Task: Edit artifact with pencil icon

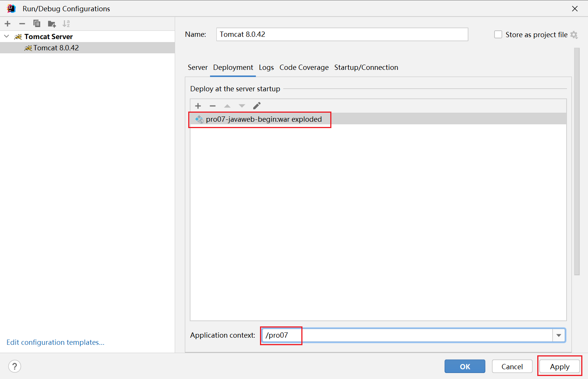Action: pyautogui.click(x=257, y=106)
